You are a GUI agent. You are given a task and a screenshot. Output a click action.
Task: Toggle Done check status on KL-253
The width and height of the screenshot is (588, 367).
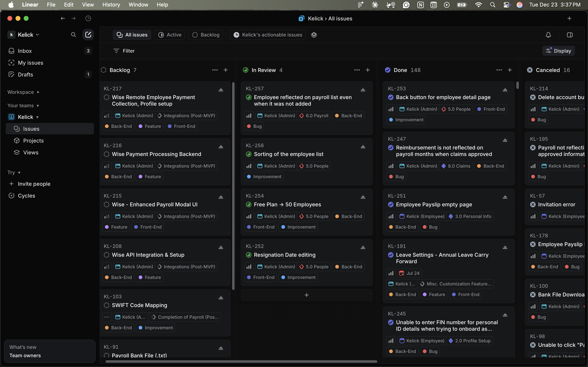tap(391, 97)
